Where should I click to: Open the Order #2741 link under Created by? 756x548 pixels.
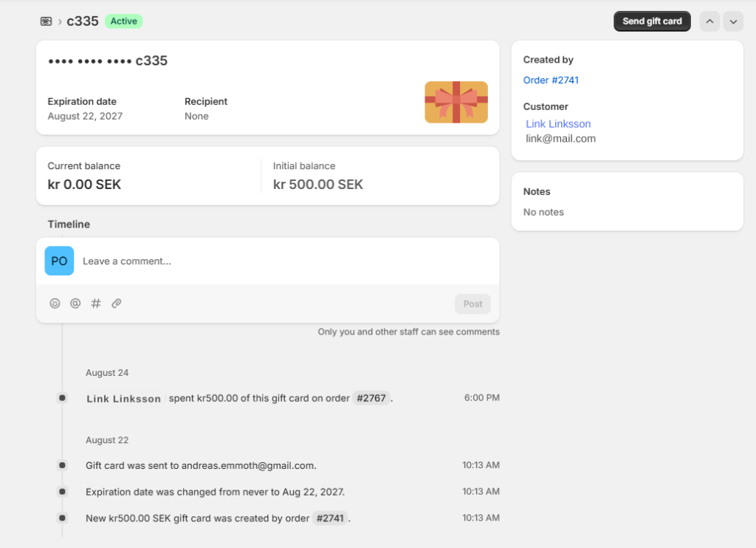point(551,80)
